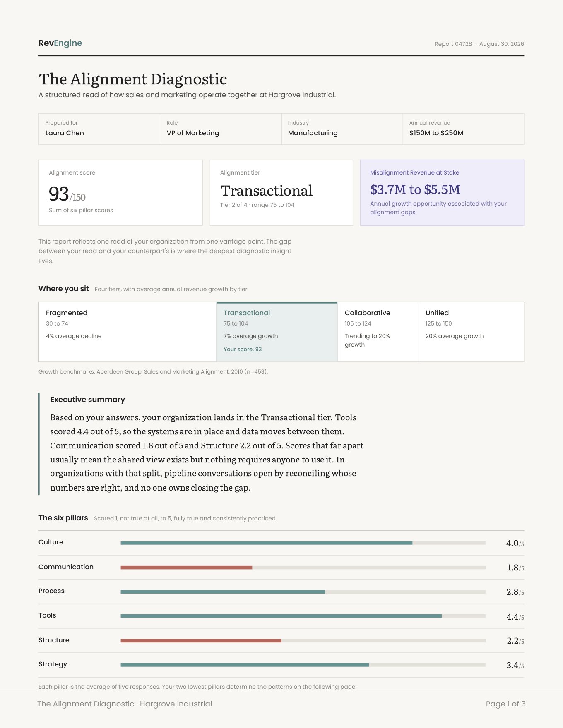This screenshot has width=563, height=728.
Task: Click the "Executive summary" heading
Action: [x=88, y=400]
